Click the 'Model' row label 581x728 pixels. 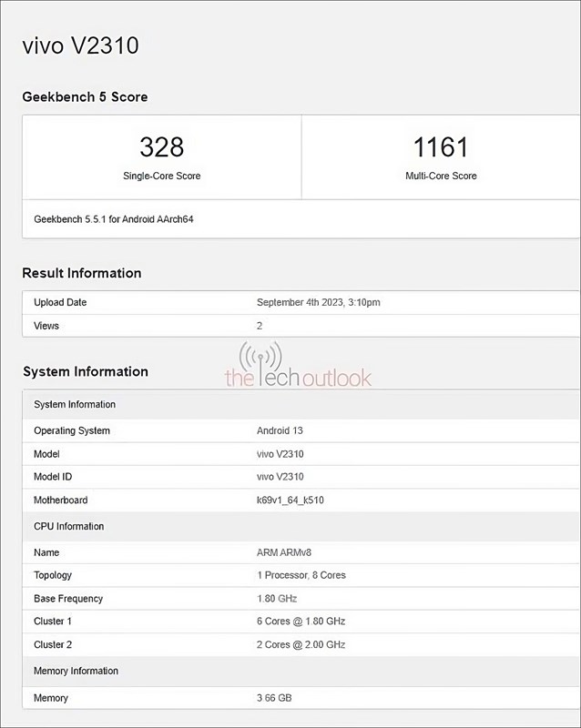coord(46,453)
